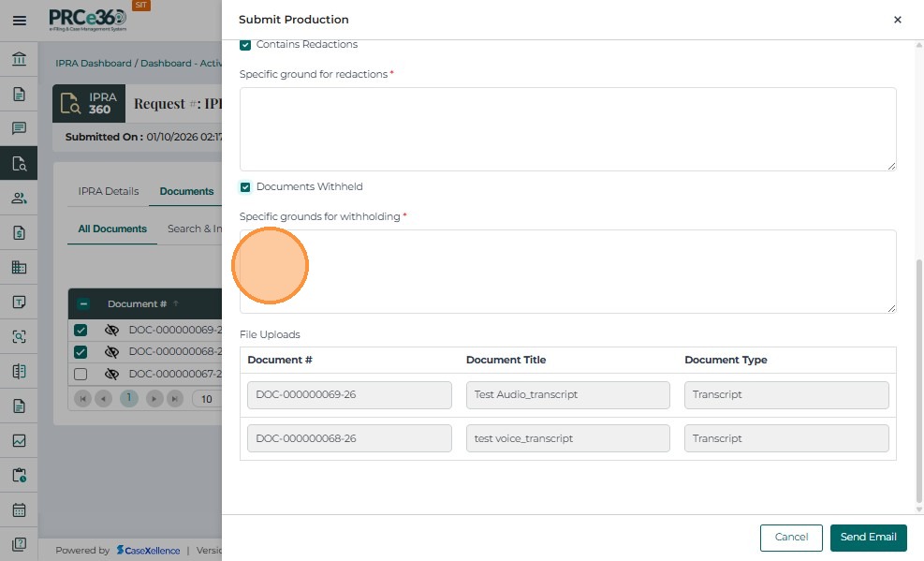The width and height of the screenshot is (924, 561).
Task: Focus the specific ground for redactions textbox
Action: tap(567, 129)
